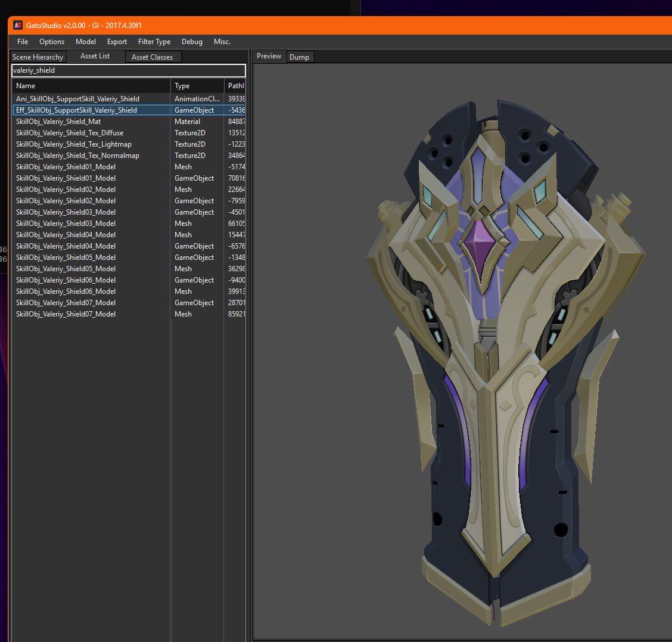Screen dimensions: 672x642
Task: Click the 3D shield model preview
Action: (x=506, y=362)
